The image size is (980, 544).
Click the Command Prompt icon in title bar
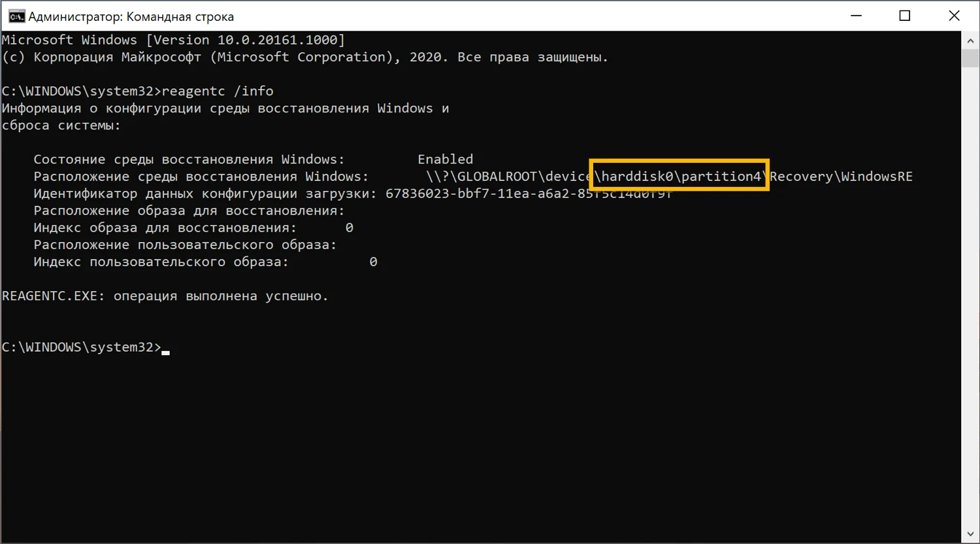(16, 16)
